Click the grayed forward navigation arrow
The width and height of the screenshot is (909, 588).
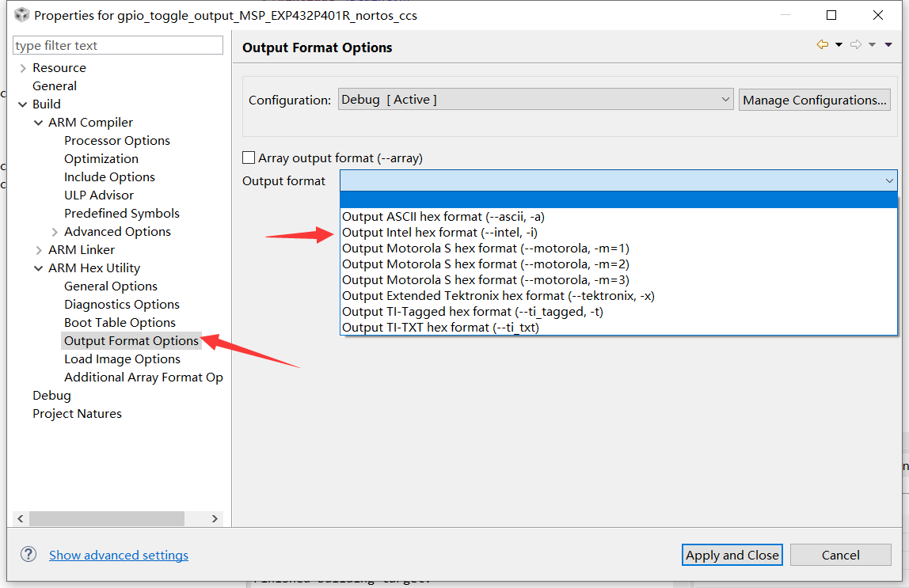click(855, 45)
